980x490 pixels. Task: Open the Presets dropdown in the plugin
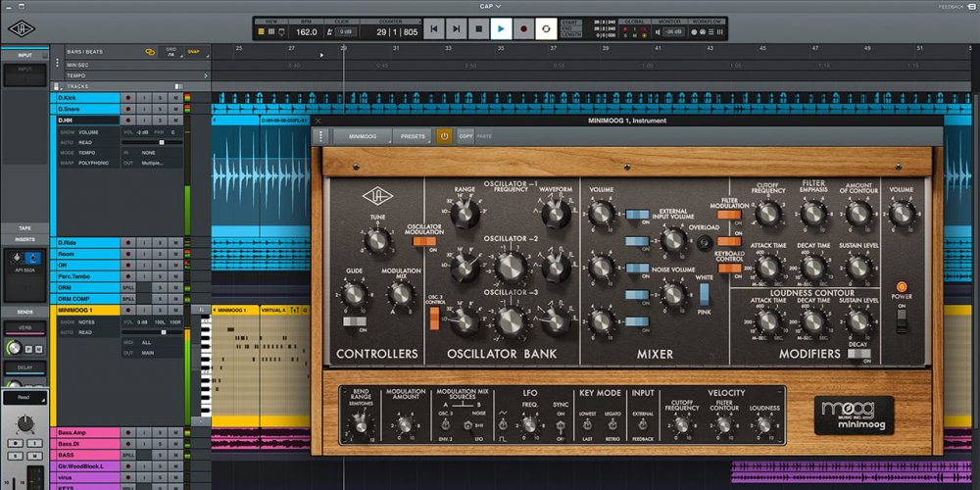click(413, 136)
